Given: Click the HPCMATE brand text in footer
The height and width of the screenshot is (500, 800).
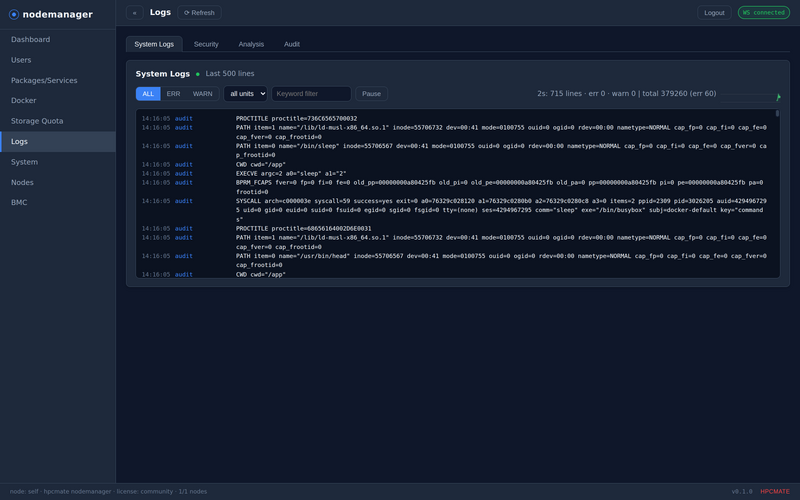Looking at the screenshot, I should point(774,492).
